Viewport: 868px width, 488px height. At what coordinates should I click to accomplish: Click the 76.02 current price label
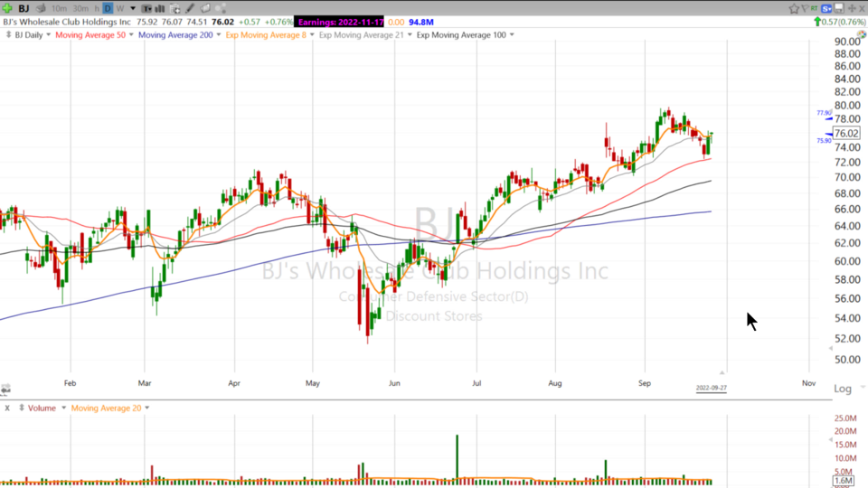pyautogui.click(x=846, y=134)
